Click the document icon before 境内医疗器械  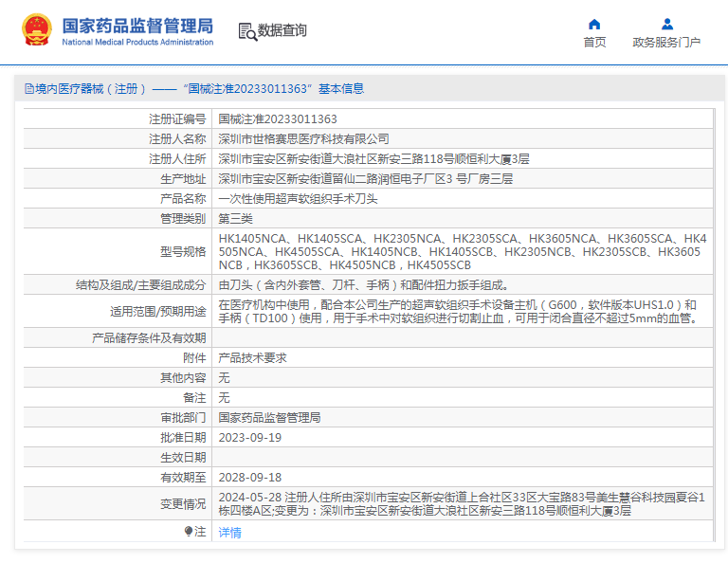point(29,89)
